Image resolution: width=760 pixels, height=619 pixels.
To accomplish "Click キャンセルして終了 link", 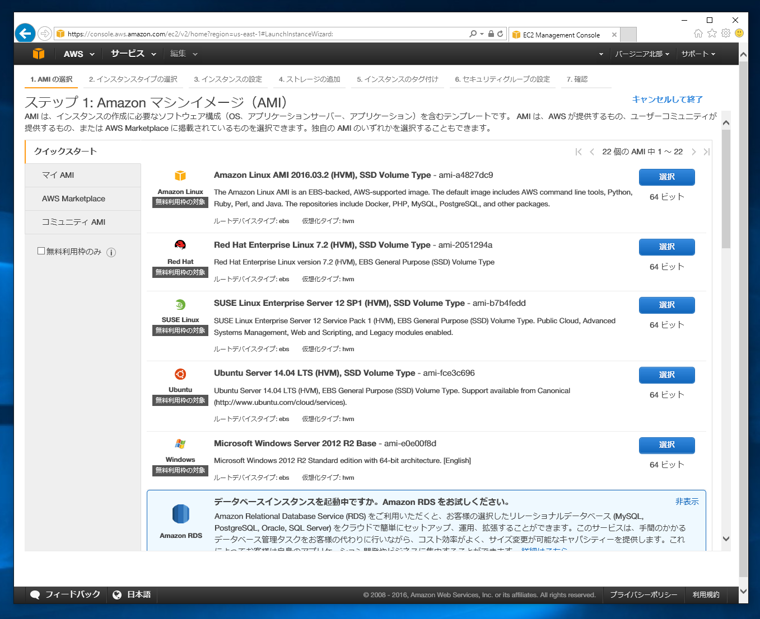I will [x=667, y=99].
